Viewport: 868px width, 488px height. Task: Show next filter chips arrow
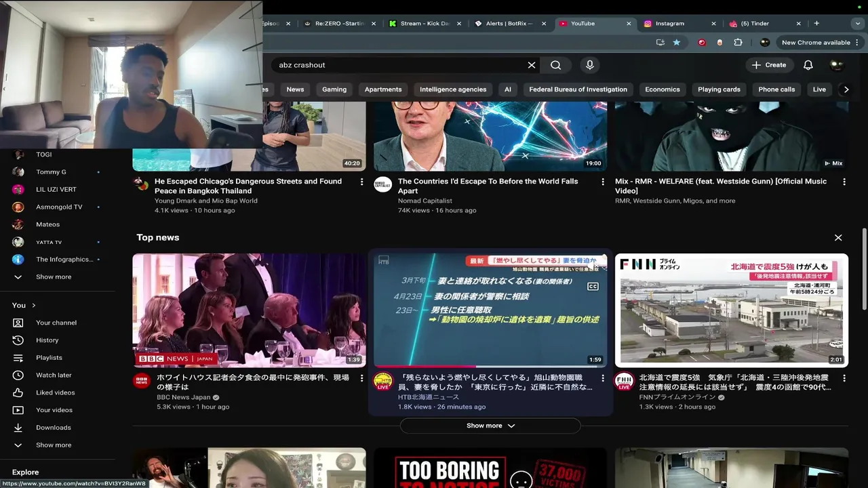click(x=846, y=89)
